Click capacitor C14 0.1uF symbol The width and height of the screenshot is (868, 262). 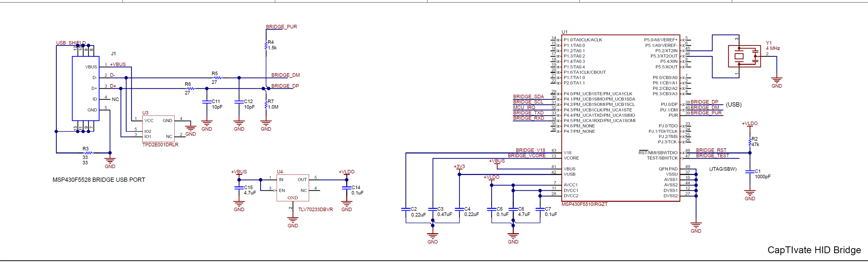347,188
